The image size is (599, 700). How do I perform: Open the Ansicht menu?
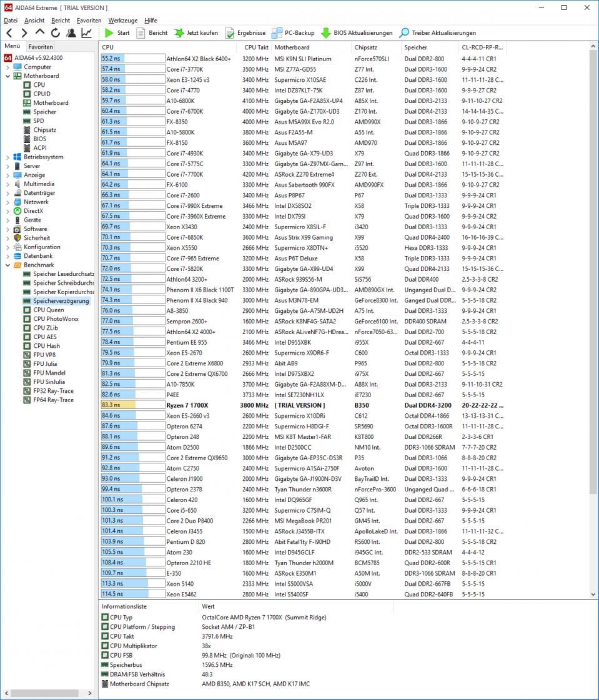pyautogui.click(x=34, y=20)
